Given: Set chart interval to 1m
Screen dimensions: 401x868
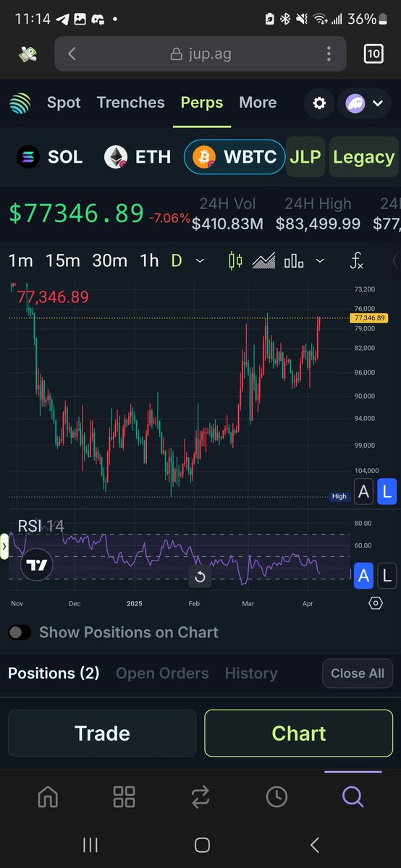Looking at the screenshot, I should point(20,260).
